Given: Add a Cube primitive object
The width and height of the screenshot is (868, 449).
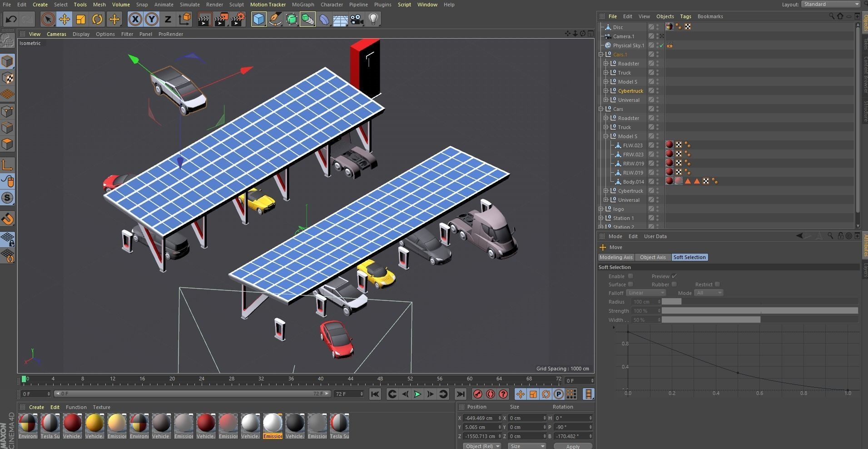Looking at the screenshot, I should point(258,19).
